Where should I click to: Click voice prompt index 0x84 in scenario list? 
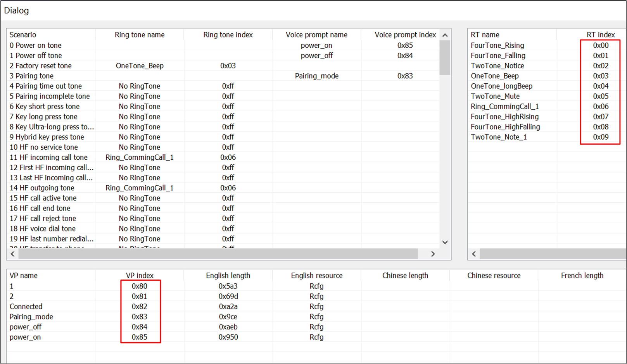pyautogui.click(x=405, y=55)
